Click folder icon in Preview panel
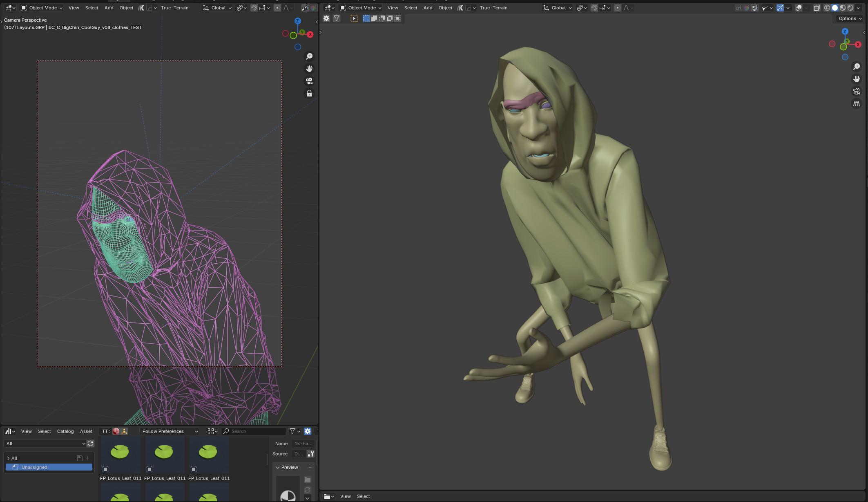Screen dimensions: 868x502 [x=308, y=480]
